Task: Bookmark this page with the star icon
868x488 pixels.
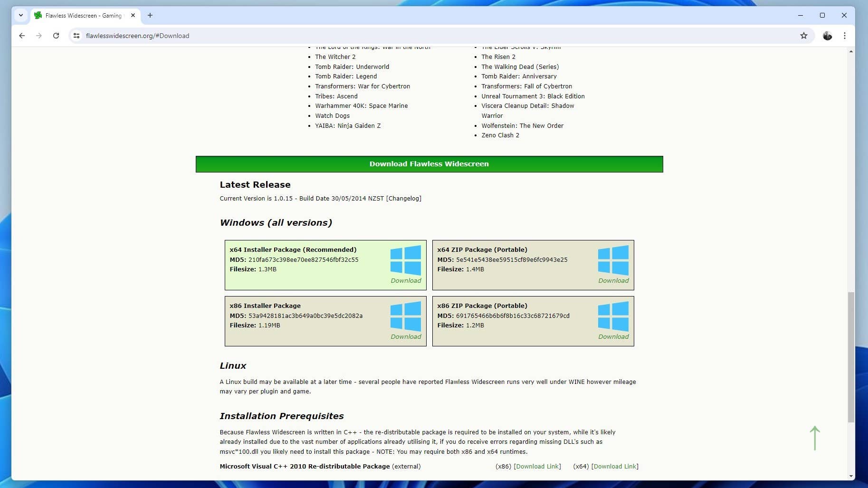Action: [803, 36]
